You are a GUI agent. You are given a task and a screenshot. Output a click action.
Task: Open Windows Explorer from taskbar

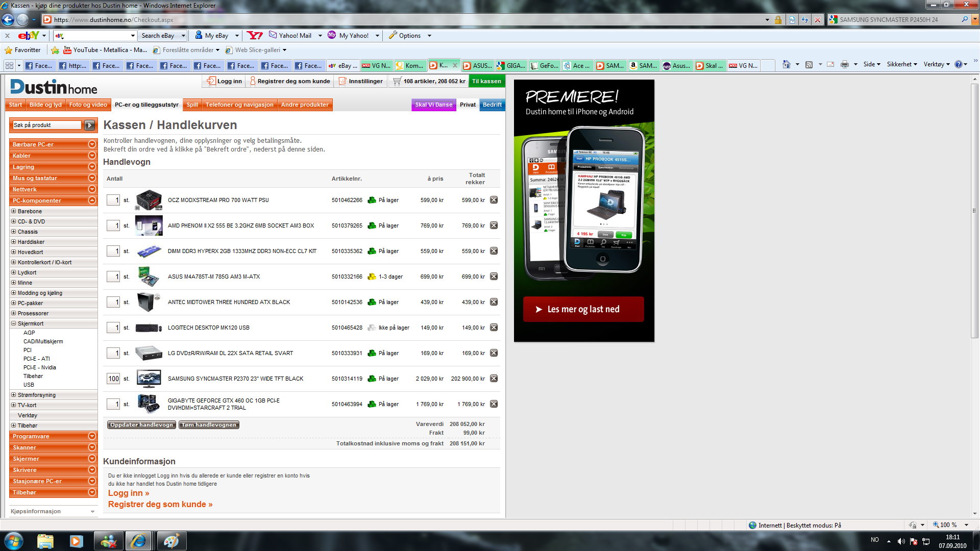coord(45,541)
